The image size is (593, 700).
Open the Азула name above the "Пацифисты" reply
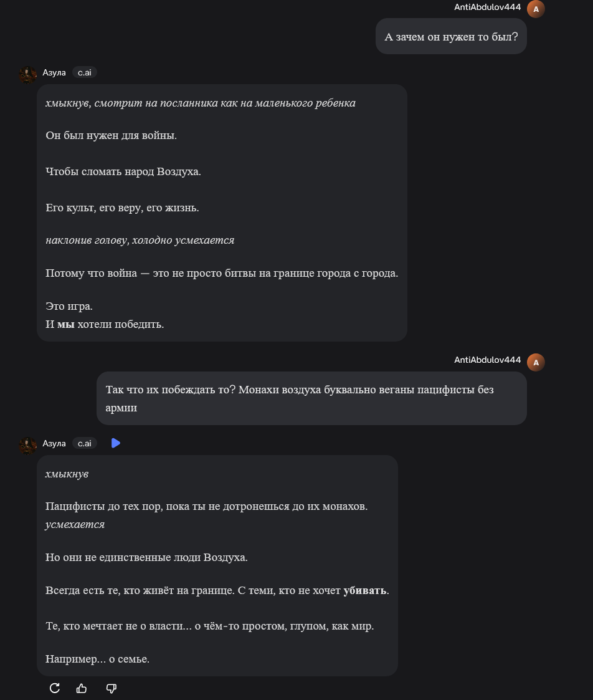coord(54,443)
